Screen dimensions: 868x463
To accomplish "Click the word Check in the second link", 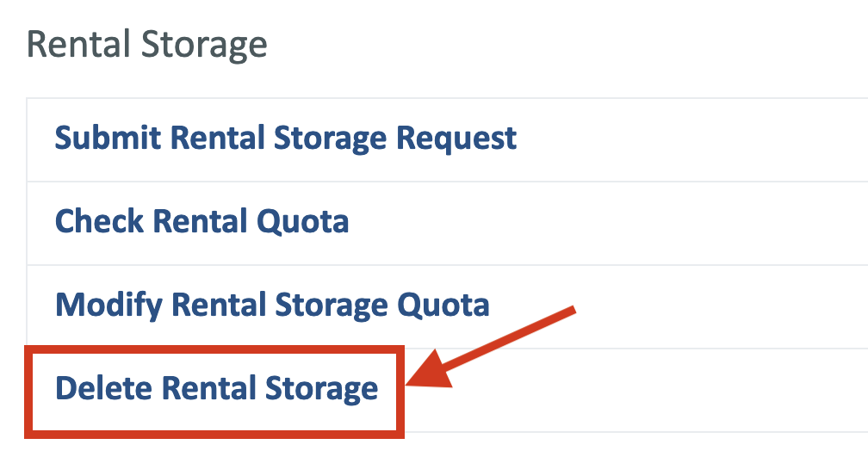I will pyautogui.click(x=100, y=221).
